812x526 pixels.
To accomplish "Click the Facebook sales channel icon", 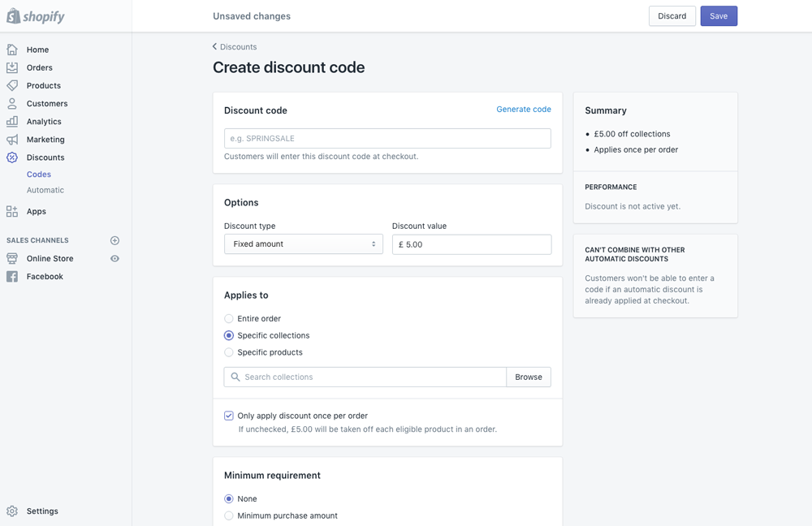I will [x=14, y=276].
